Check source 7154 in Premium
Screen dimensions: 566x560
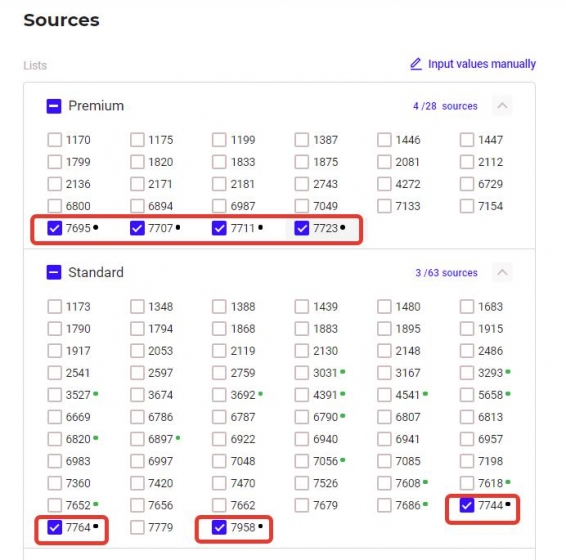[x=467, y=206]
